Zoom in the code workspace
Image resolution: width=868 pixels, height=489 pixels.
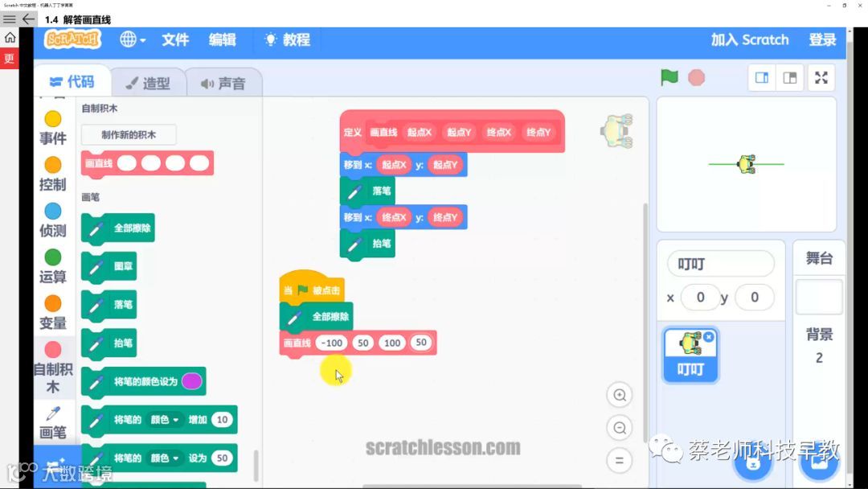pyautogui.click(x=620, y=395)
